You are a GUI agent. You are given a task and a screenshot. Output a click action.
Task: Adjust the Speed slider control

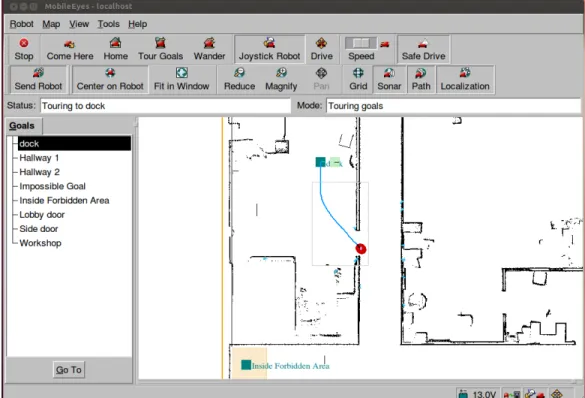361,43
